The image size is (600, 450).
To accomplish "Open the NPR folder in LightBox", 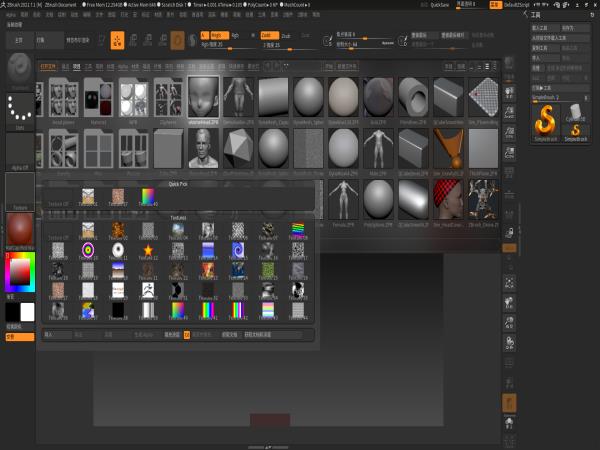I will coord(133,98).
